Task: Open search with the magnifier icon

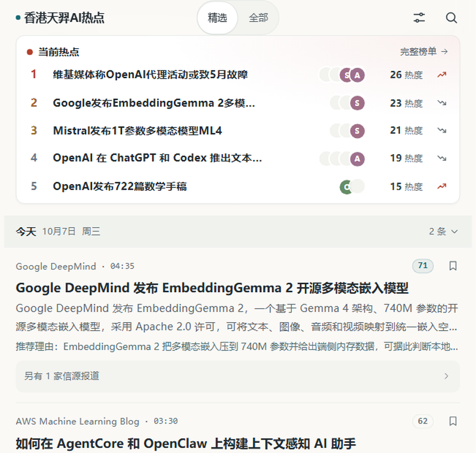Action: click(452, 18)
